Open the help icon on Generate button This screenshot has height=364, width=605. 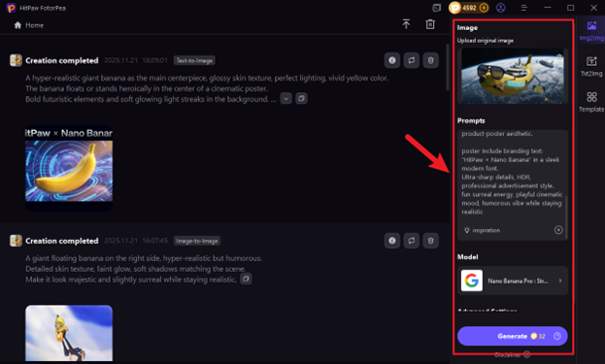tap(557, 336)
